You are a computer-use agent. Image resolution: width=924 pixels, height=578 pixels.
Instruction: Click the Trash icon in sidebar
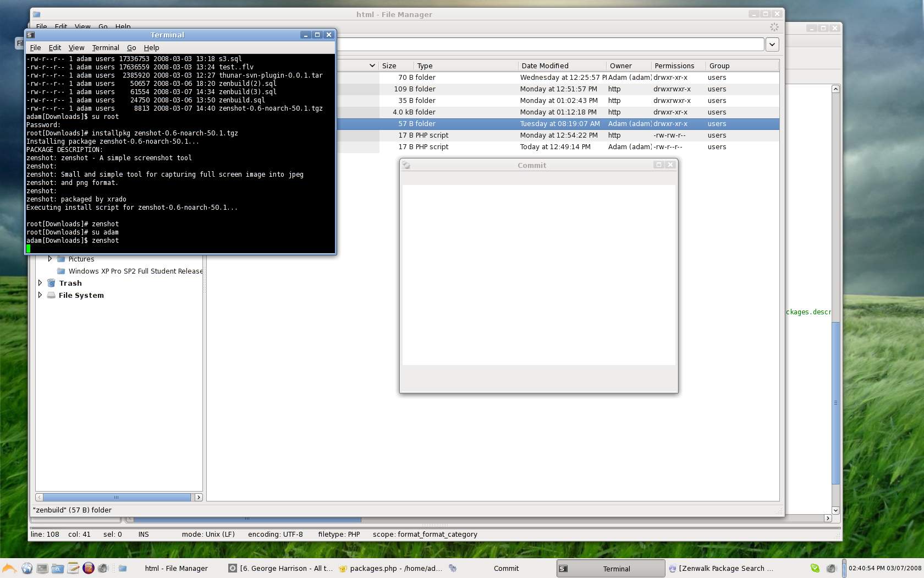click(x=51, y=283)
